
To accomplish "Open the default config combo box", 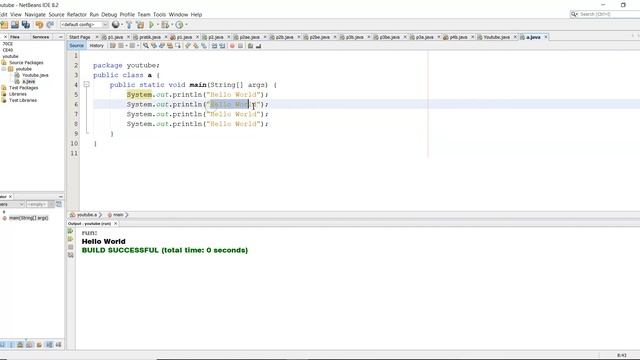I will point(84,25).
